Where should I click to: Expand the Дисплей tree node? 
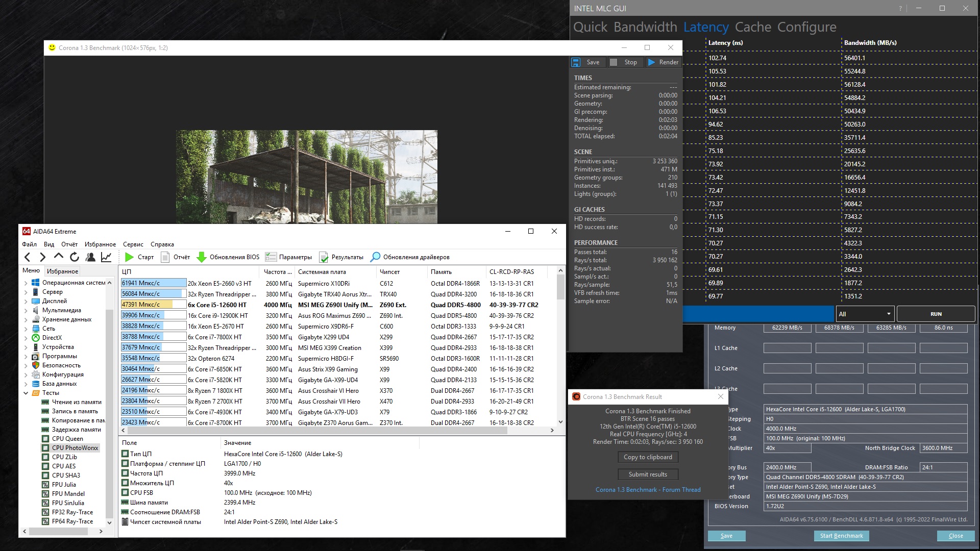coord(26,301)
